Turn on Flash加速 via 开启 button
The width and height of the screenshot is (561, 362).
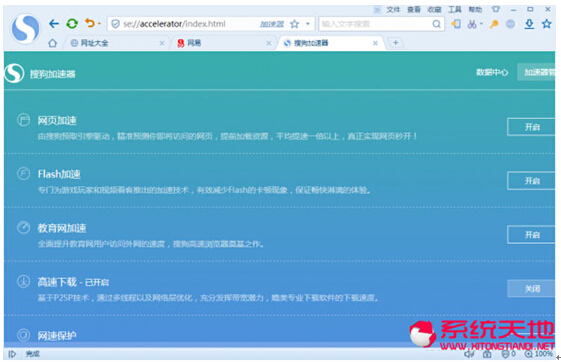(531, 181)
